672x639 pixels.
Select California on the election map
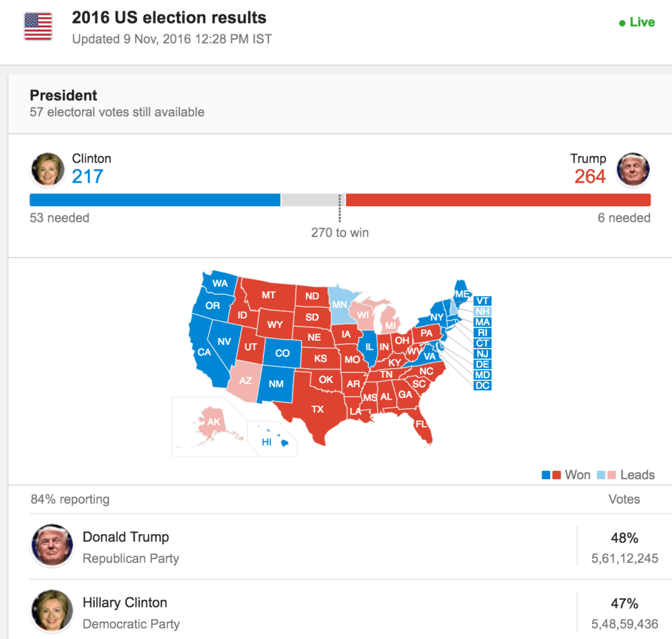203,351
